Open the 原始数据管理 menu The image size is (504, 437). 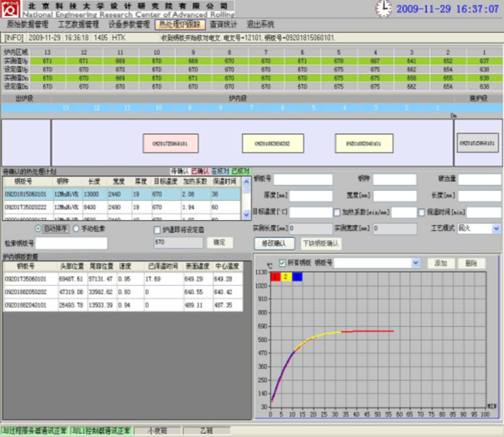27,24
